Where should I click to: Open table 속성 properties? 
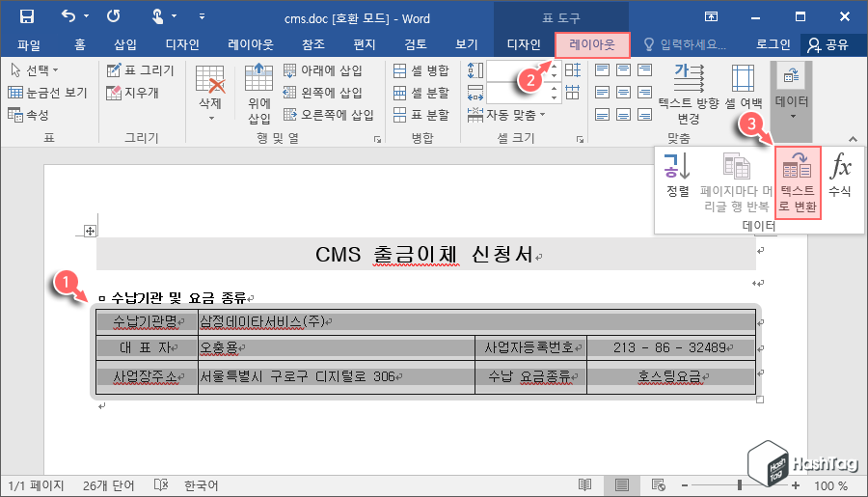[29, 115]
